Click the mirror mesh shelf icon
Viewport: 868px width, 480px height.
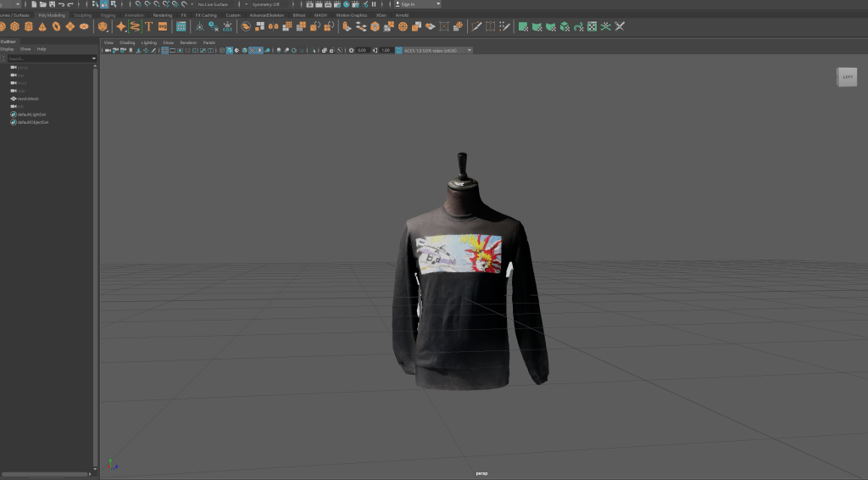[x=274, y=26]
